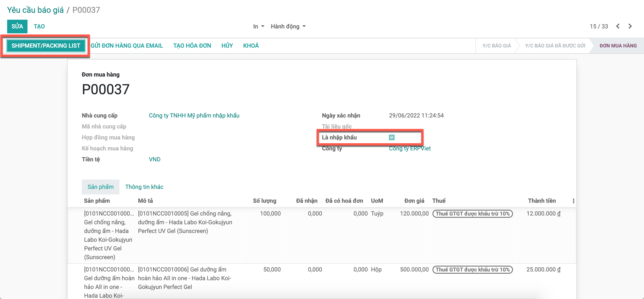Click the KHOÁ lock button

point(251,46)
